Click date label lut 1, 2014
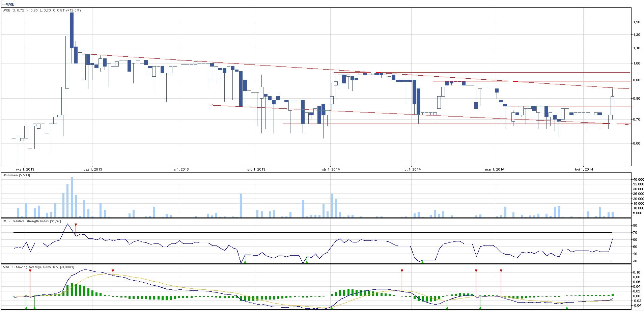 coord(412,170)
